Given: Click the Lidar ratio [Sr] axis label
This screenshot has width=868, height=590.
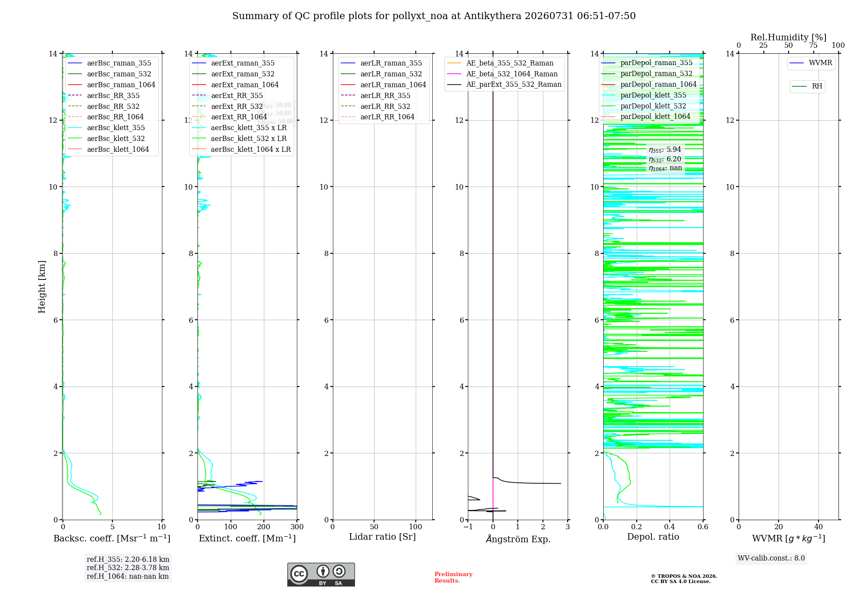Looking at the screenshot, I should 382,537.
